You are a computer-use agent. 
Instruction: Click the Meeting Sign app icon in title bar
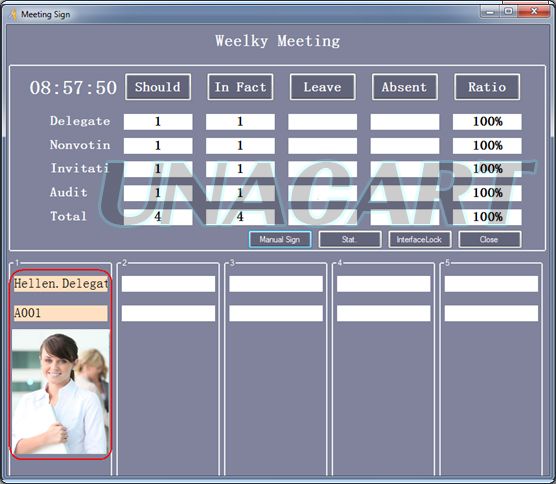(13, 15)
